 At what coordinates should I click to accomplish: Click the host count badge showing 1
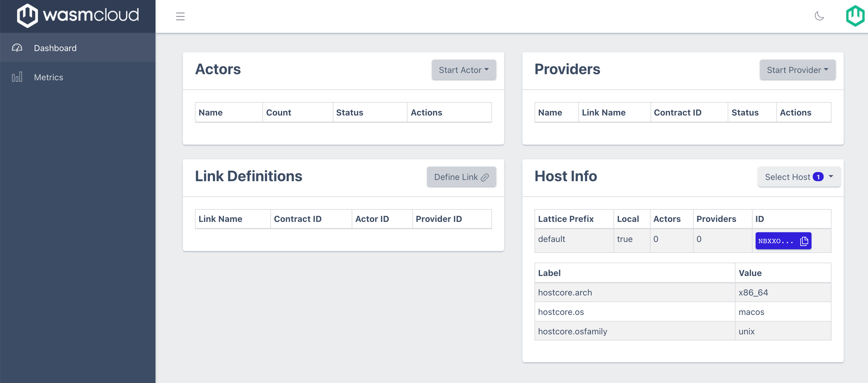click(818, 177)
